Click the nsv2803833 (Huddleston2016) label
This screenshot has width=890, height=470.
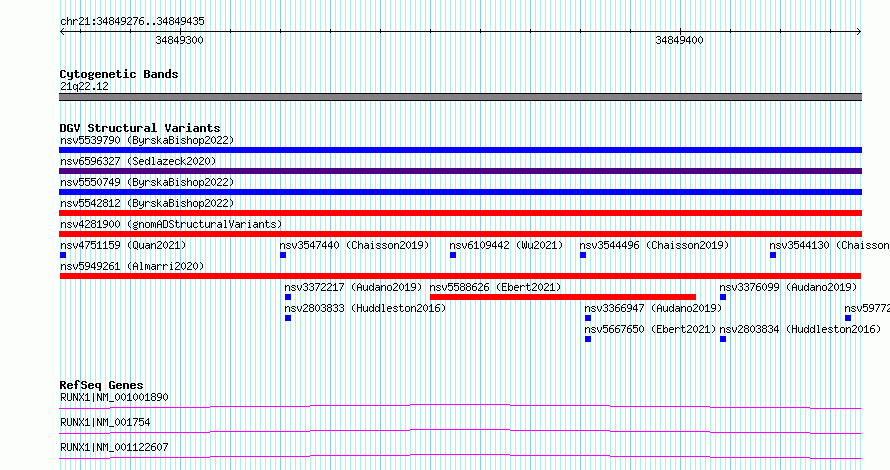(365, 308)
